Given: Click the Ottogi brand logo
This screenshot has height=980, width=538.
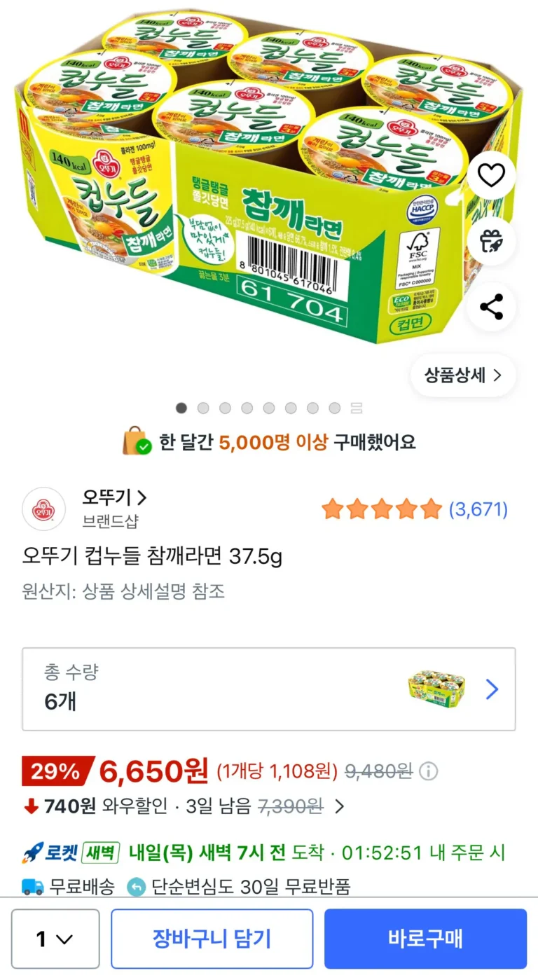Looking at the screenshot, I should [43, 509].
